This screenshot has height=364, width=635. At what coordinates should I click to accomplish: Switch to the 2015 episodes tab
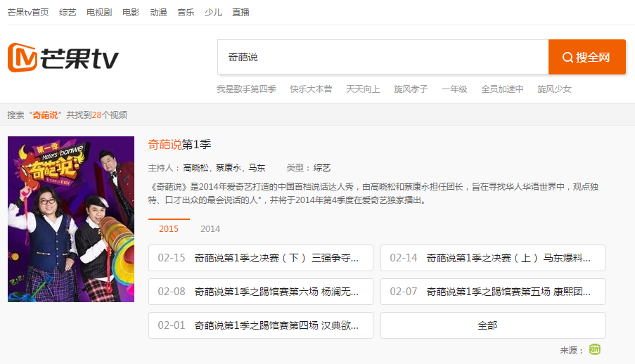[169, 229]
